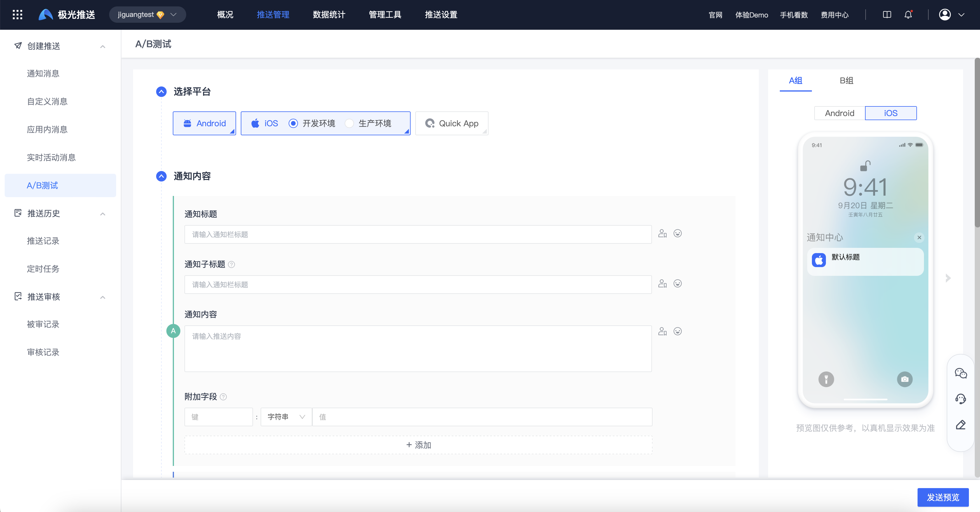The image size is (980, 512).
Task: Open the feedback edit pencil icon
Action: [961, 425]
